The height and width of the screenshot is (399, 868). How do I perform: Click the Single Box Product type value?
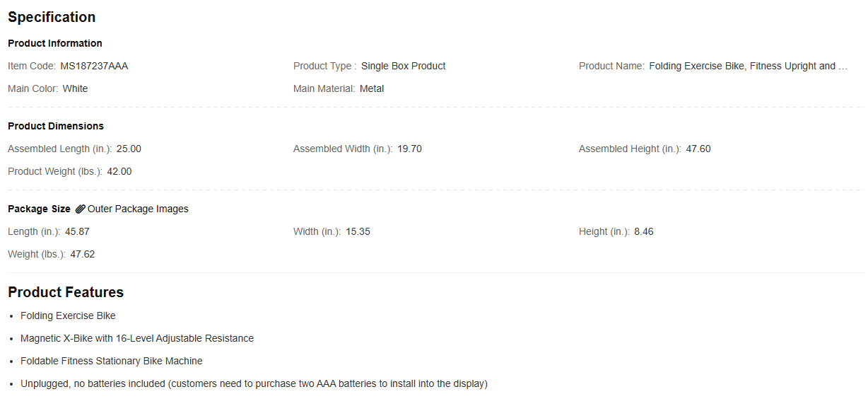click(x=403, y=66)
